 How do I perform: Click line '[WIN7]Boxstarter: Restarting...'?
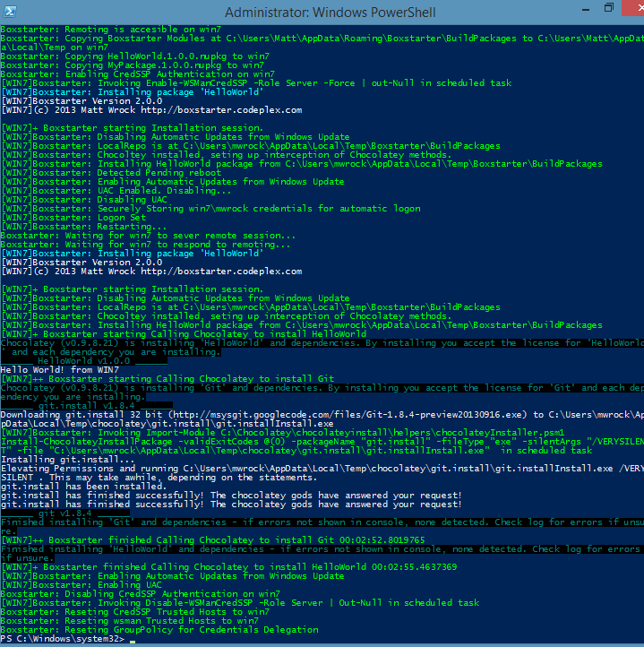coord(84,227)
